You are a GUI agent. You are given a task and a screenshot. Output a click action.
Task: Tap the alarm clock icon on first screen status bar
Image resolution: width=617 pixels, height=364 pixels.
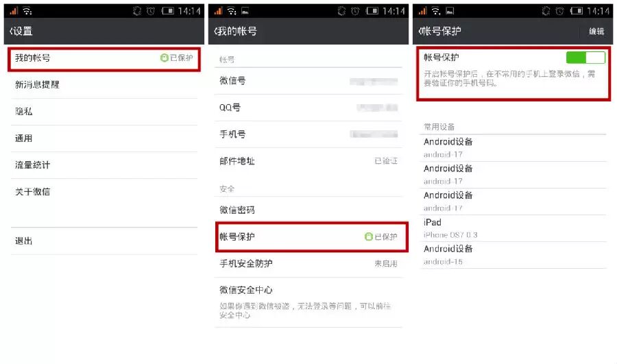pos(151,11)
